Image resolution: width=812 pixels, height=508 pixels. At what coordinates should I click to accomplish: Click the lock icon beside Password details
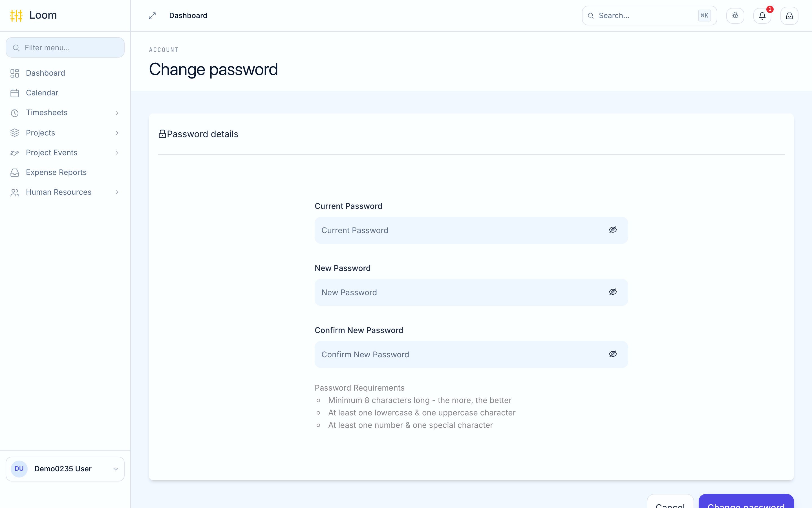pos(162,134)
